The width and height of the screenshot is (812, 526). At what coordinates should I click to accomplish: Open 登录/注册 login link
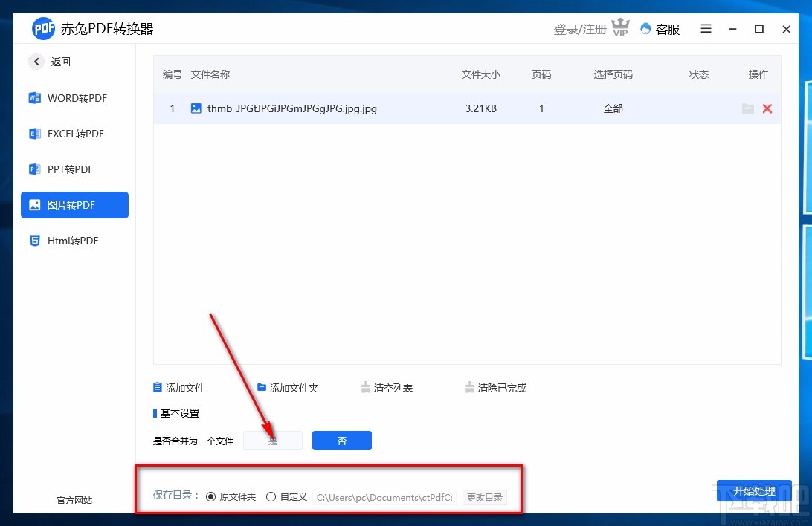click(x=579, y=29)
